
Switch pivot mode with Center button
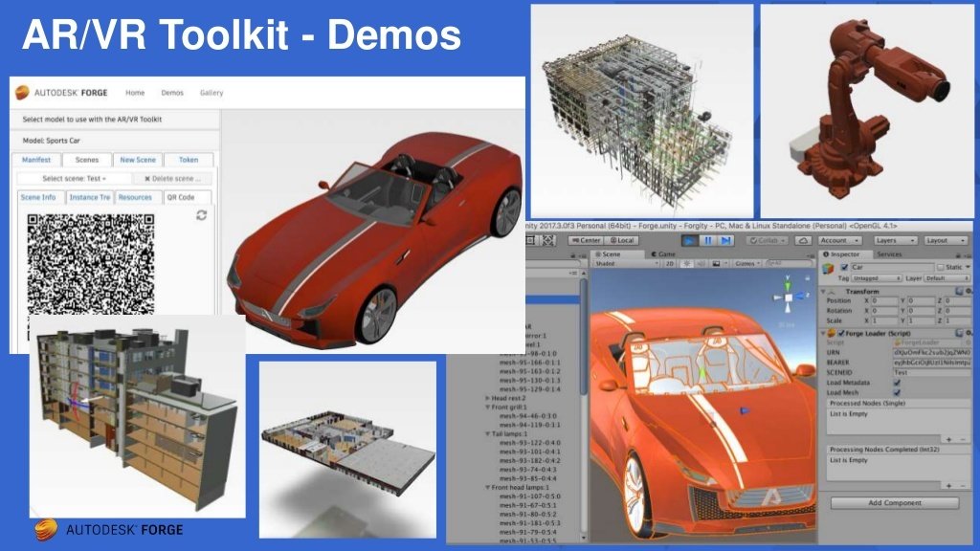click(586, 240)
